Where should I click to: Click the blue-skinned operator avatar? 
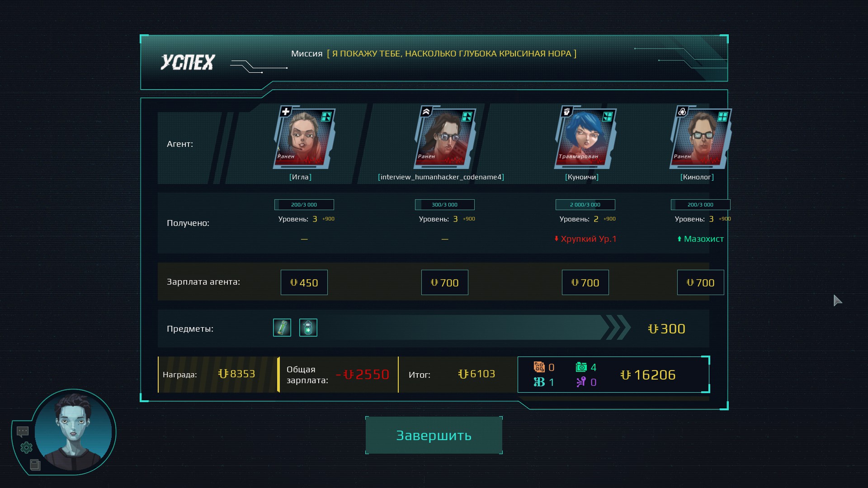[x=73, y=432]
